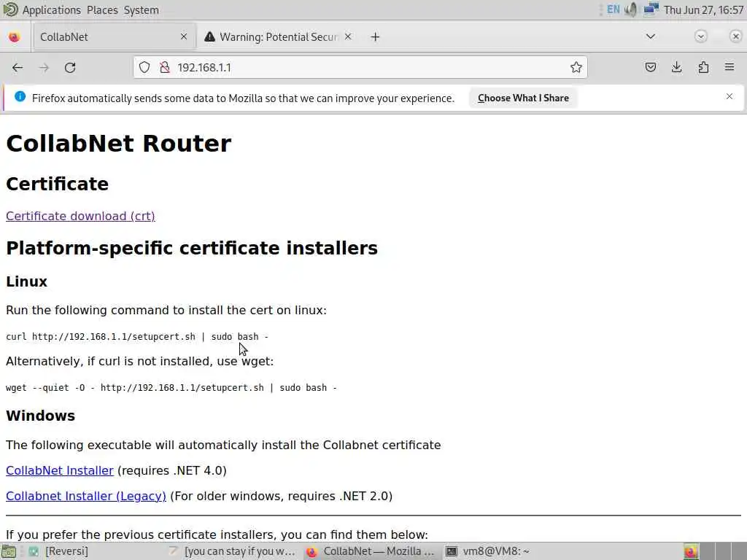Image resolution: width=747 pixels, height=560 pixels.
Task: Open the clock showing Thu Jun 27
Action: pyautogui.click(x=703, y=10)
